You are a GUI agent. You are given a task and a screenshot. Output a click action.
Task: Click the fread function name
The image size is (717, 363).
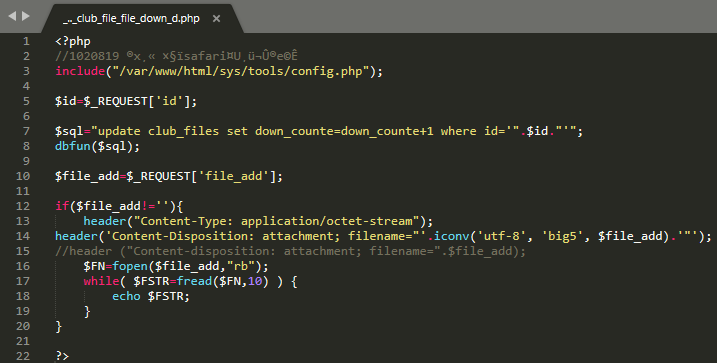click(x=194, y=281)
